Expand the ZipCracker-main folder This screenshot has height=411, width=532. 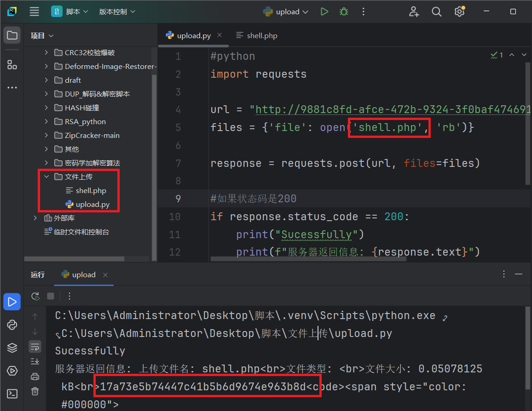point(46,135)
